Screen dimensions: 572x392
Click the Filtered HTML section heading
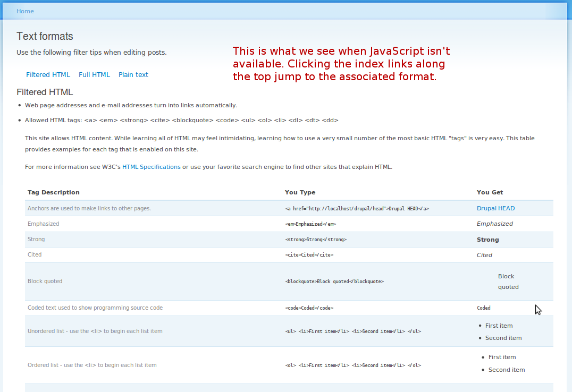44,92
